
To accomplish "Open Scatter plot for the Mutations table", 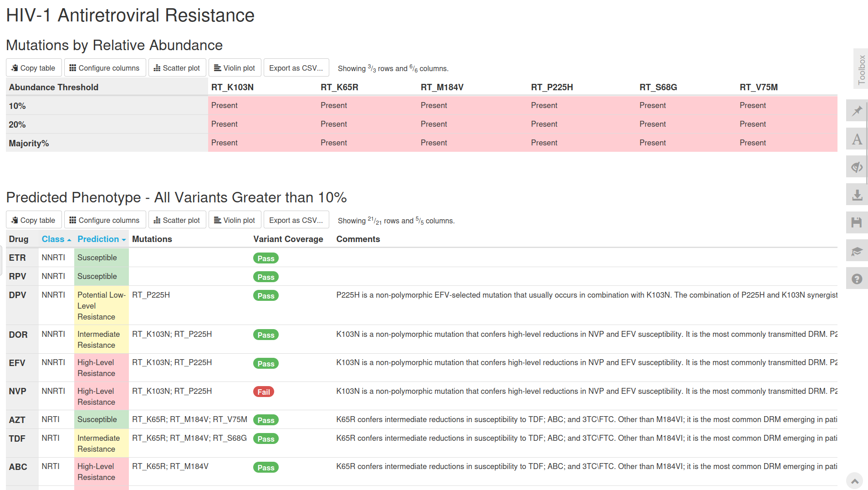I will point(177,68).
